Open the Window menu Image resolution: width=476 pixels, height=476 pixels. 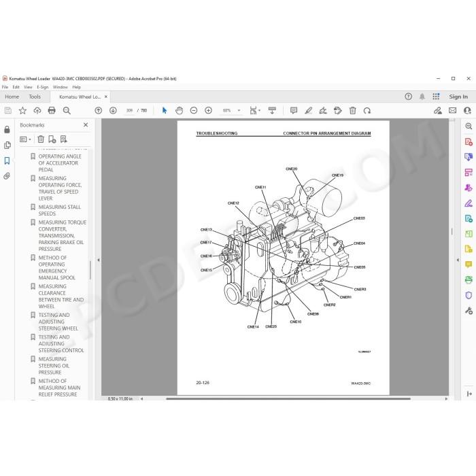pyautogui.click(x=60, y=87)
